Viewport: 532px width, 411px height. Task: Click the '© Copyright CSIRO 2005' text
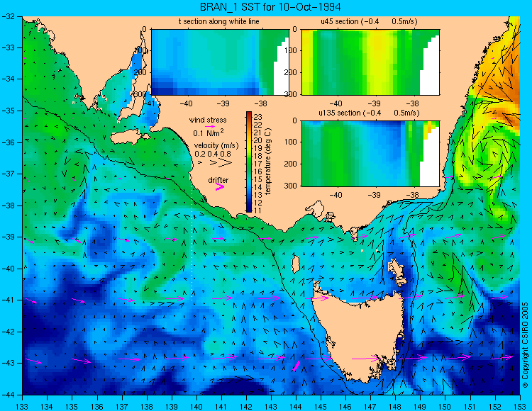pyautogui.click(x=525, y=345)
